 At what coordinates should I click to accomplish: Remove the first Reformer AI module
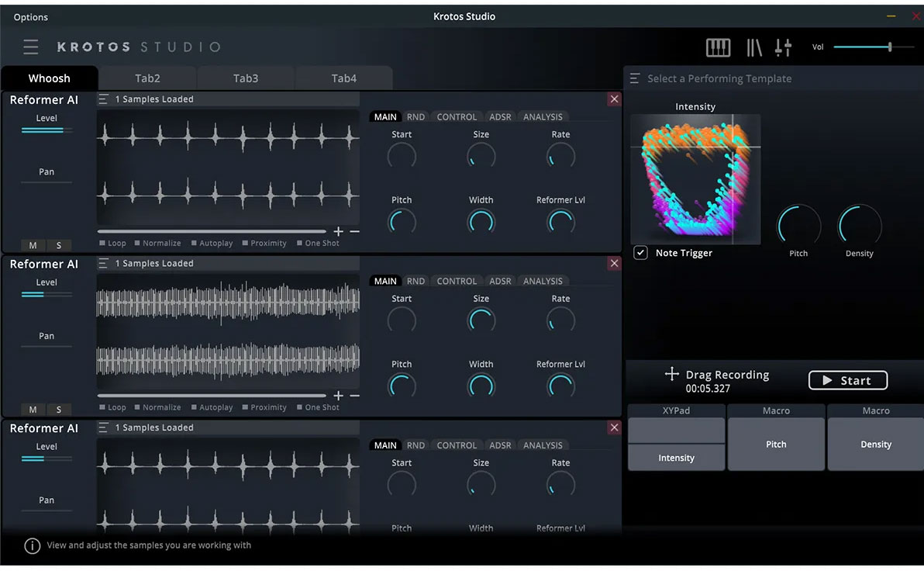pyautogui.click(x=614, y=99)
